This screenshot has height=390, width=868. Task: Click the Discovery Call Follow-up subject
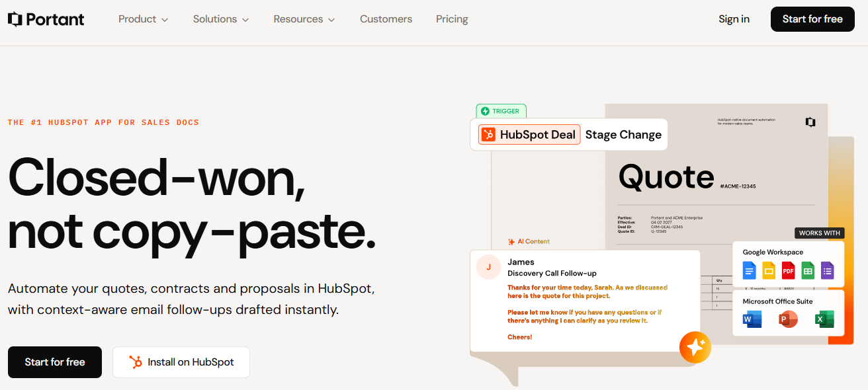(x=552, y=274)
